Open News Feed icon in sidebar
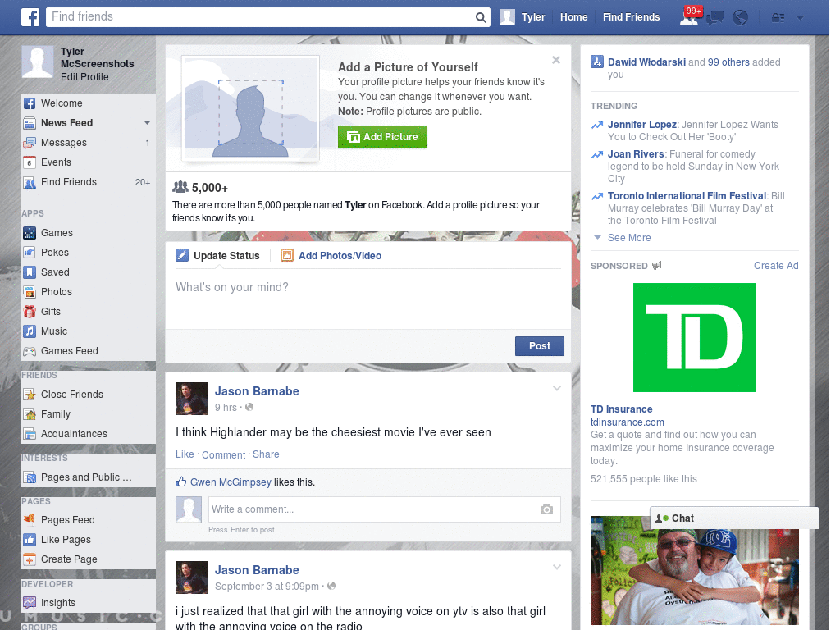840x630 pixels. coord(30,123)
